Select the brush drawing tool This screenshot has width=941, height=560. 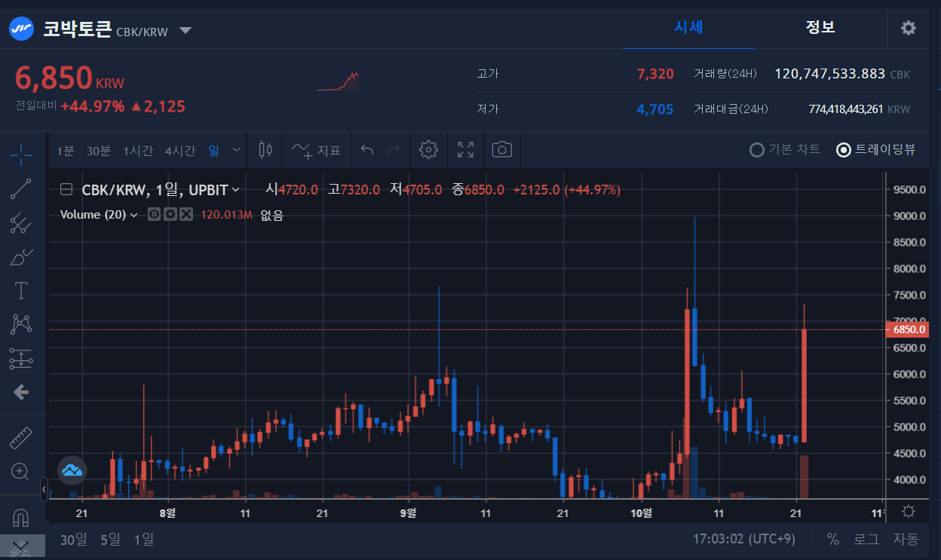(x=21, y=257)
